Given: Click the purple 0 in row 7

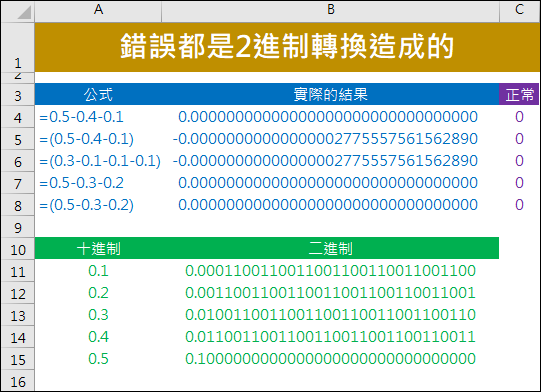Looking at the screenshot, I should [519, 183].
